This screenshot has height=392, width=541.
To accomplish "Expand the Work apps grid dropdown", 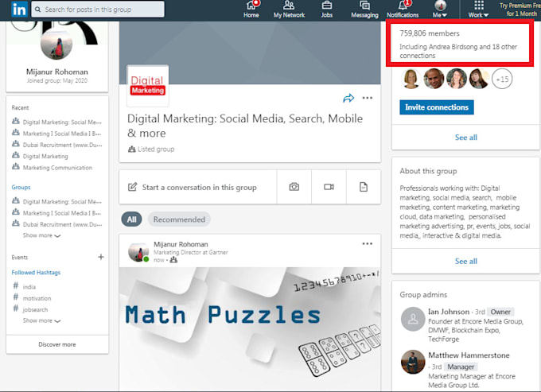I will tap(479, 10).
